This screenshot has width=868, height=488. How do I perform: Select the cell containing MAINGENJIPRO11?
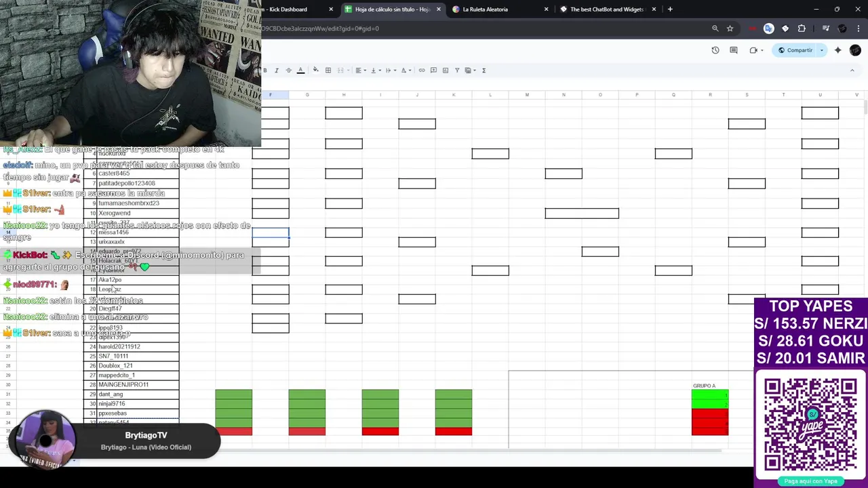point(138,384)
